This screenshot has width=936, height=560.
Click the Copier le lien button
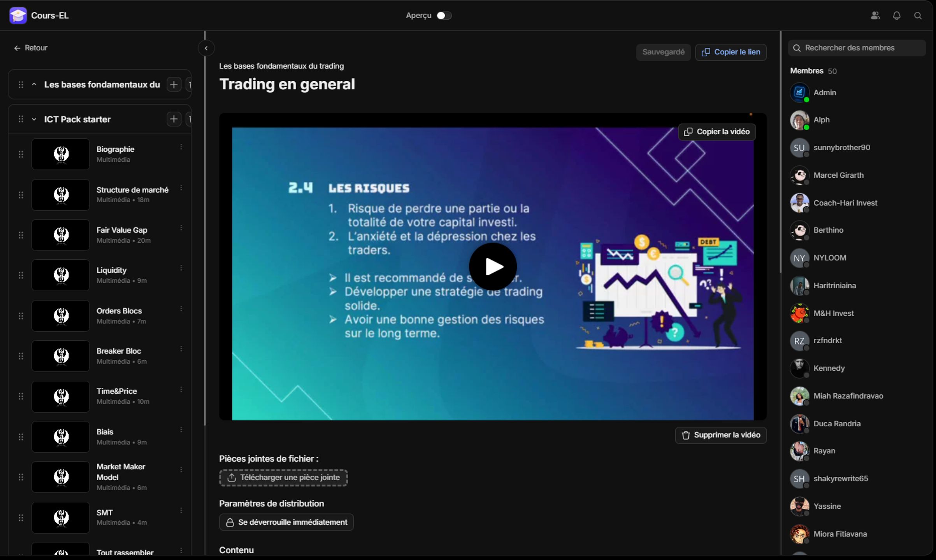tap(731, 52)
